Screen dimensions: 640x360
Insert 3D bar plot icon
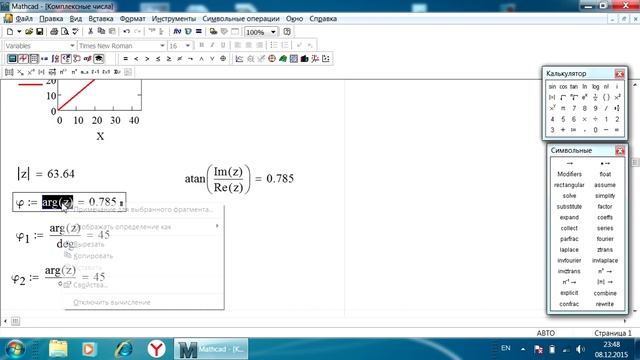pos(304,59)
